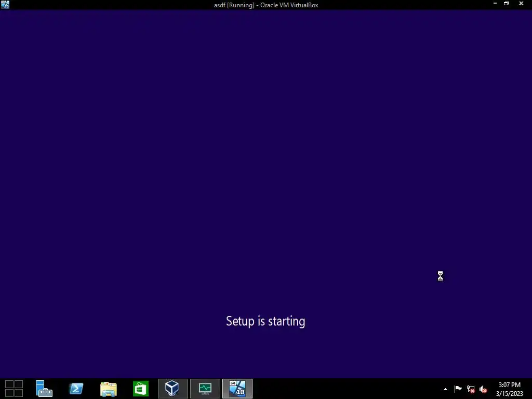This screenshot has height=399, width=532.
Task: Show hidden tray icons arrow
Action: pyautogui.click(x=445, y=389)
